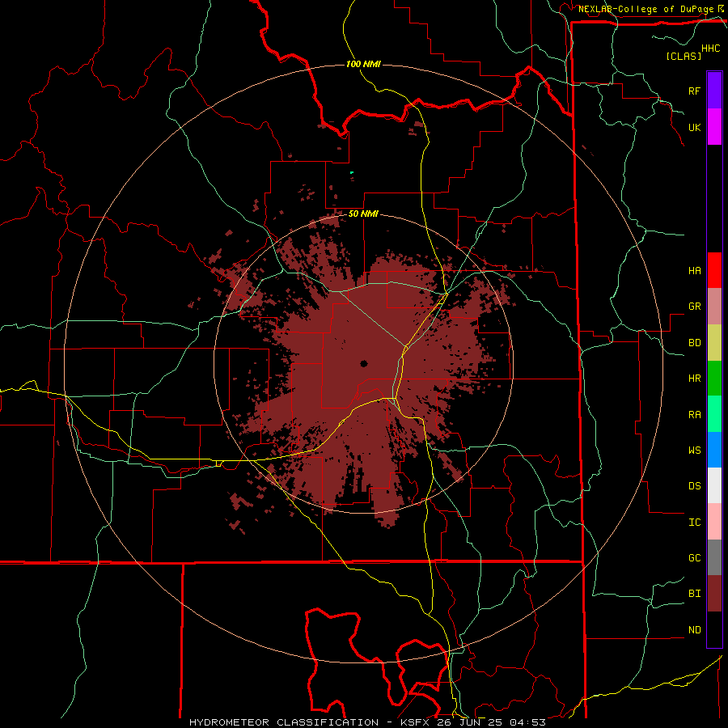This screenshot has height=728, width=728.
Task: Click the 'UK' legend label
Action: 694,128
